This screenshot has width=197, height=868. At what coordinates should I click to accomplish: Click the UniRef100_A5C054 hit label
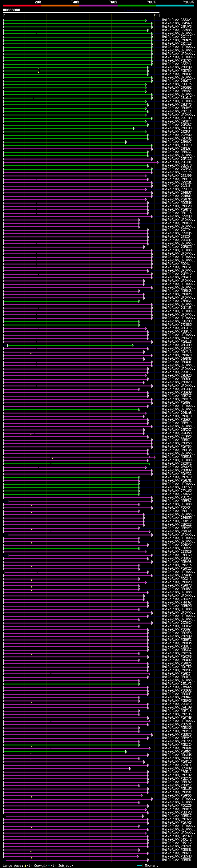177,508
